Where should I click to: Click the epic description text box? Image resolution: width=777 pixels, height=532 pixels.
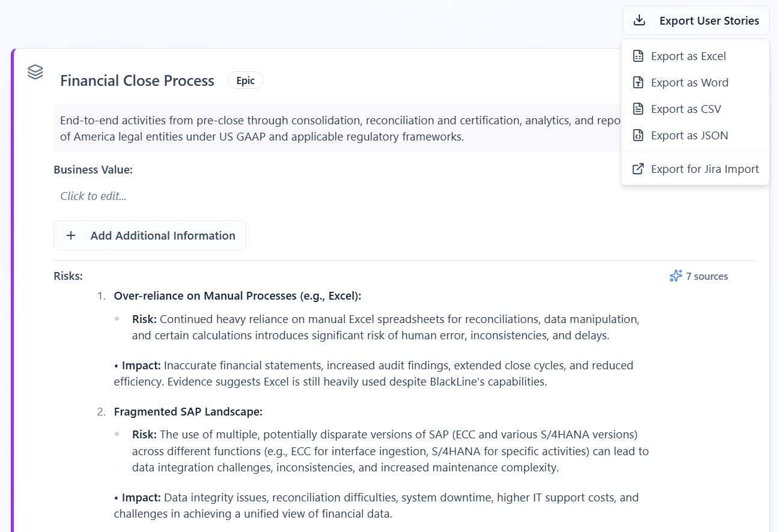coord(337,128)
